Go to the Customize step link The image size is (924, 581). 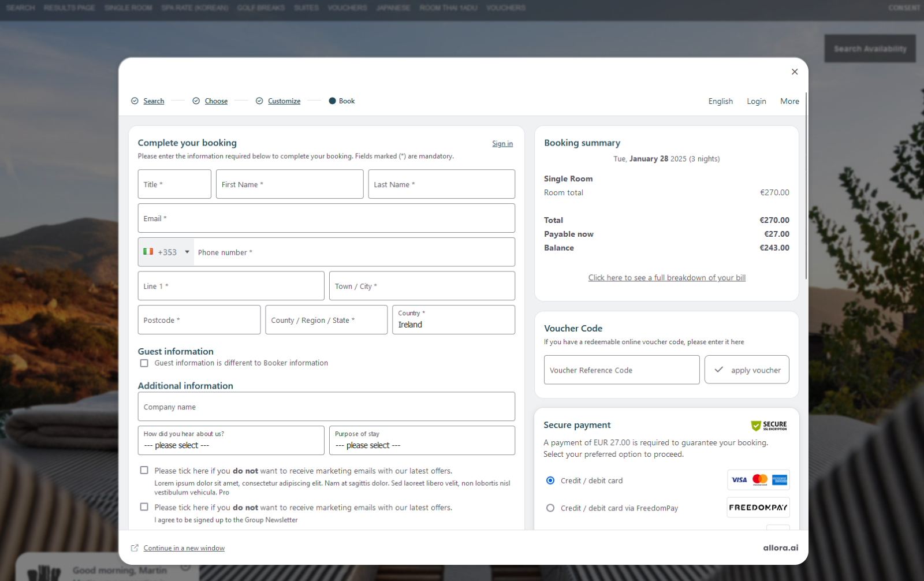tap(284, 101)
